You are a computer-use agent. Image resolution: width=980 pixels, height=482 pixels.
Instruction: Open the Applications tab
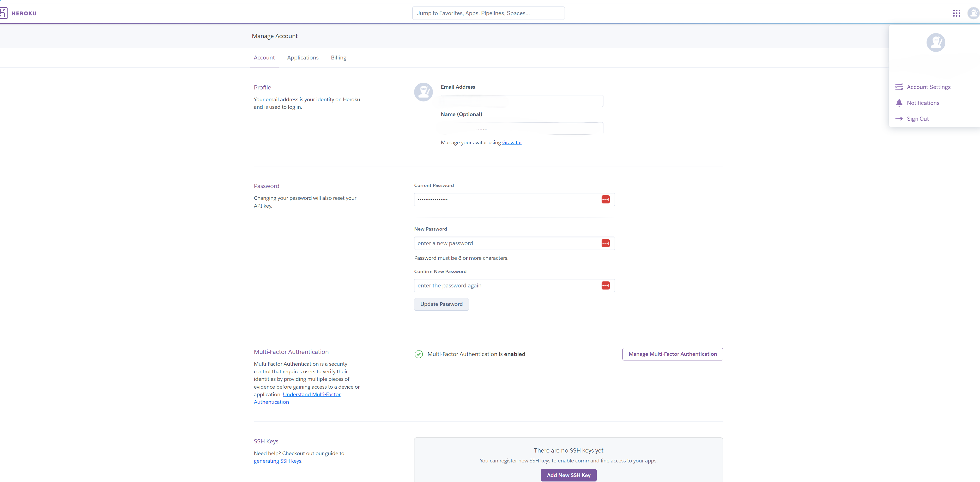pyautogui.click(x=303, y=58)
